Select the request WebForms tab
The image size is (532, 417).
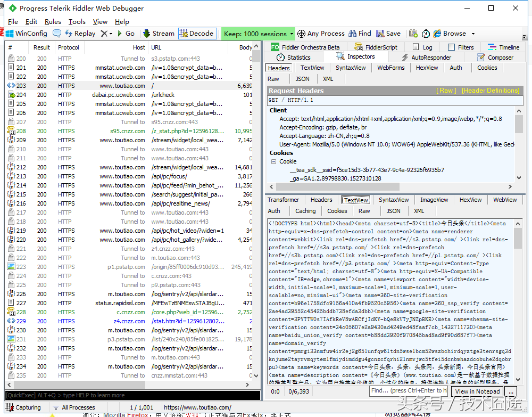(x=391, y=68)
